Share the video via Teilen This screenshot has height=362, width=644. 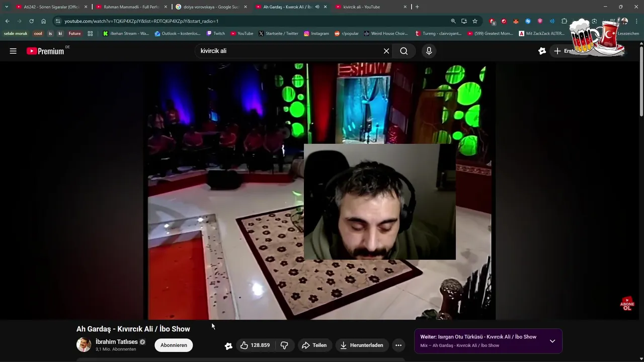(314, 345)
